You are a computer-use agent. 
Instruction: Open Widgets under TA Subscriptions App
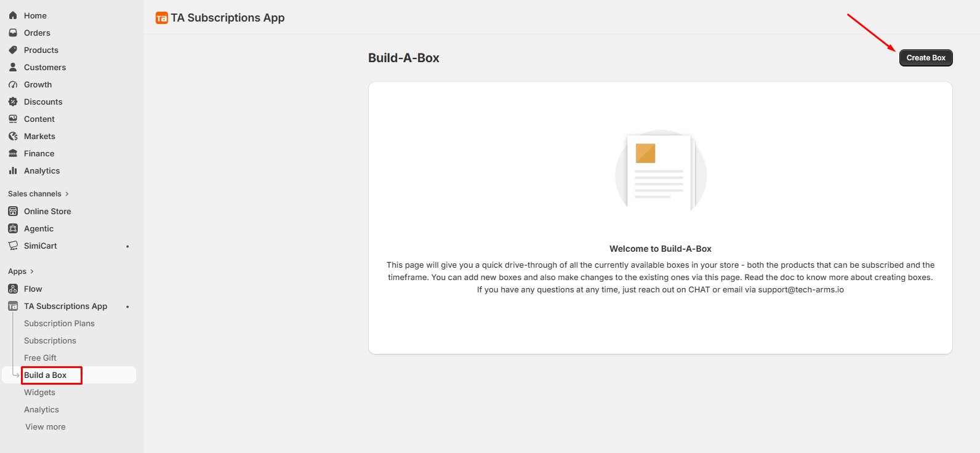39,392
